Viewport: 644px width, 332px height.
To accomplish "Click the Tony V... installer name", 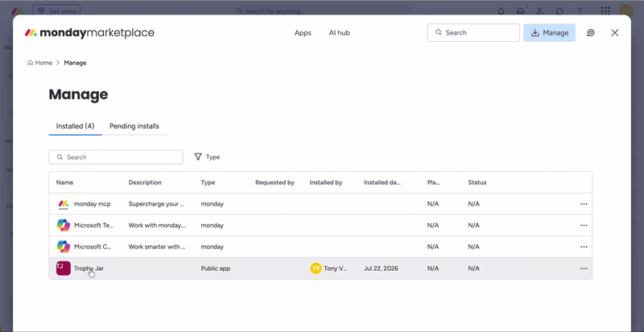I will (335, 268).
